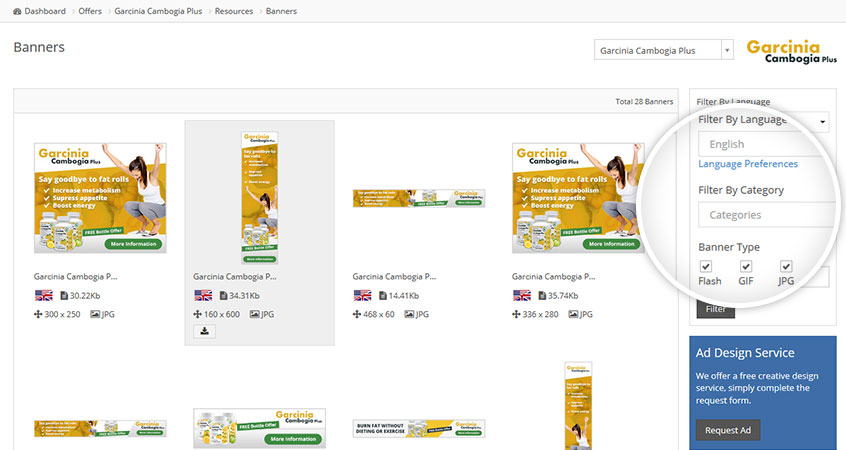Click the Banners page heading
Viewport: 846px width, 450px height.
pyautogui.click(x=39, y=47)
